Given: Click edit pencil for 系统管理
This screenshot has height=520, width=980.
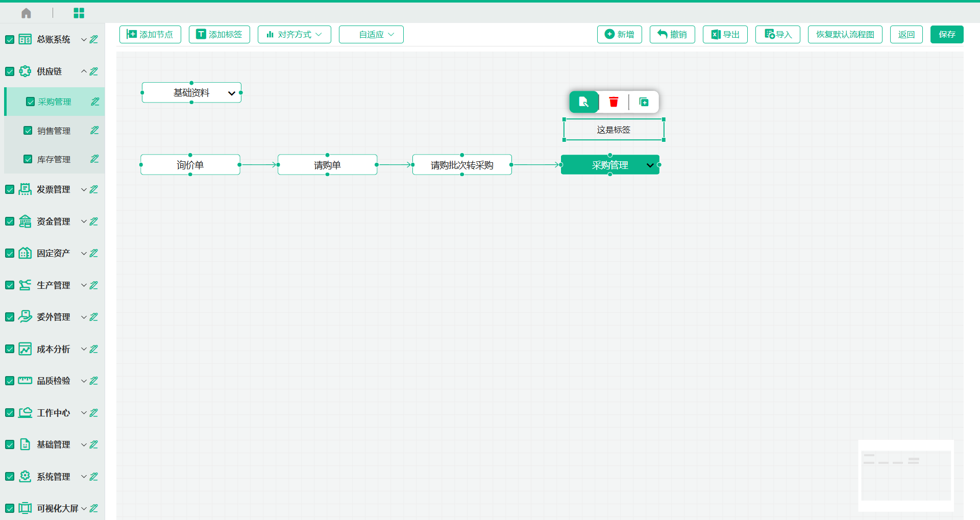Looking at the screenshot, I should pyautogui.click(x=94, y=477).
